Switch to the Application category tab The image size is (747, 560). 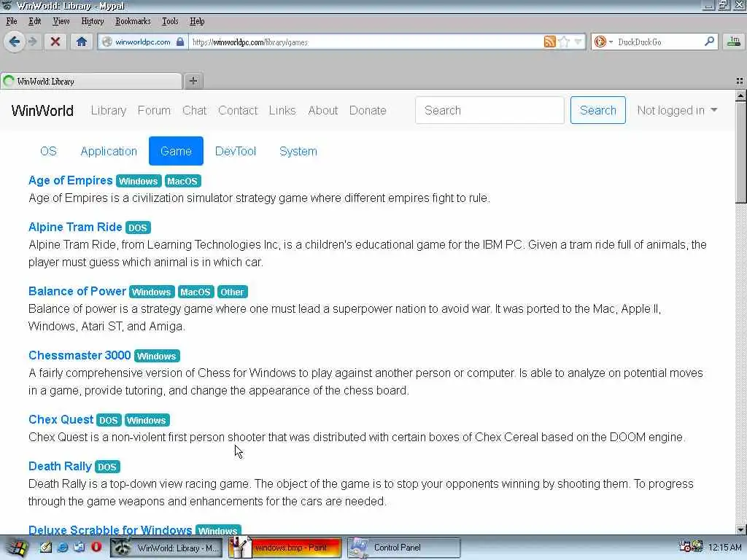(x=109, y=151)
